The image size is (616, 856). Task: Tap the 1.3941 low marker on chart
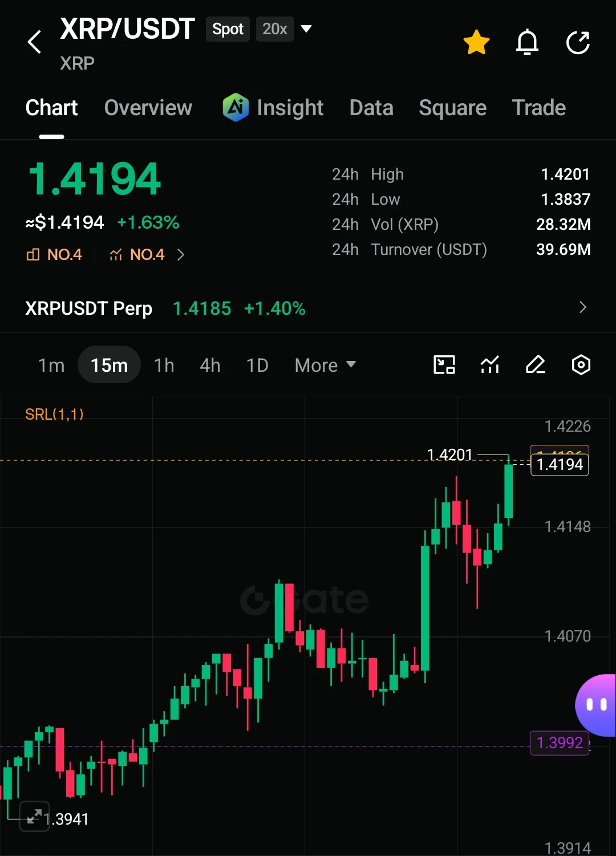click(x=67, y=819)
